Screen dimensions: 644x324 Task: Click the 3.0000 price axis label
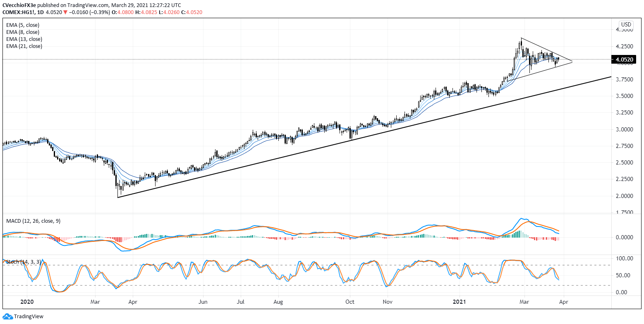click(x=625, y=129)
